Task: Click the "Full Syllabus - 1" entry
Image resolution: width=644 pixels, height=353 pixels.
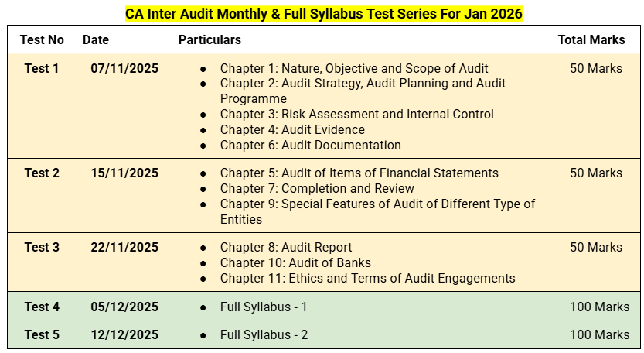Action: (264, 307)
